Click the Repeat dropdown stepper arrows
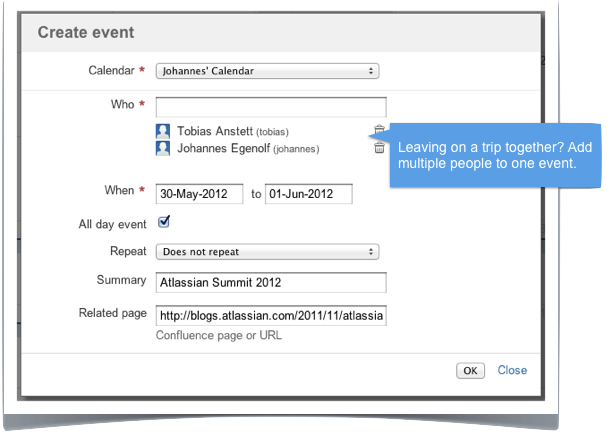Image resolution: width=607 pixels, height=436 pixels. (371, 252)
